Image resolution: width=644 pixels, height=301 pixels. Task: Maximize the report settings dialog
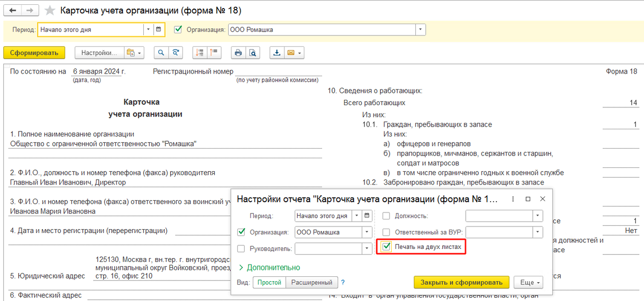[528, 199]
